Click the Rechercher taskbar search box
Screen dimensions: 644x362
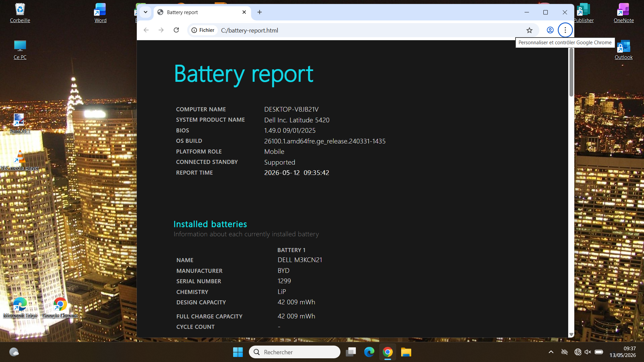[x=294, y=352]
